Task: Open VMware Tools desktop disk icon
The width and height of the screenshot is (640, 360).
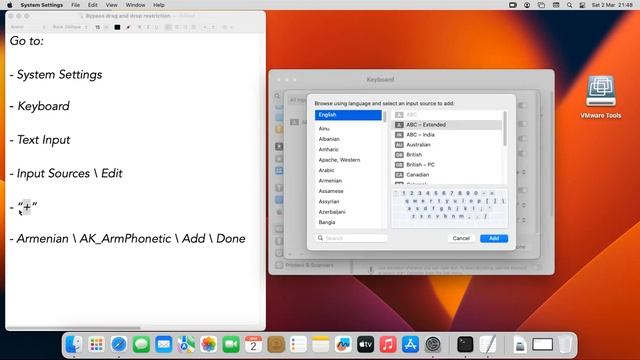Action: pos(600,91)
